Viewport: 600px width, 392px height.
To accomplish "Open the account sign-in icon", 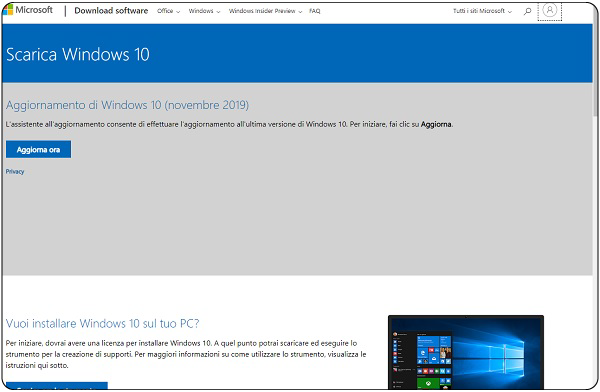I will (x=549, y=10).
